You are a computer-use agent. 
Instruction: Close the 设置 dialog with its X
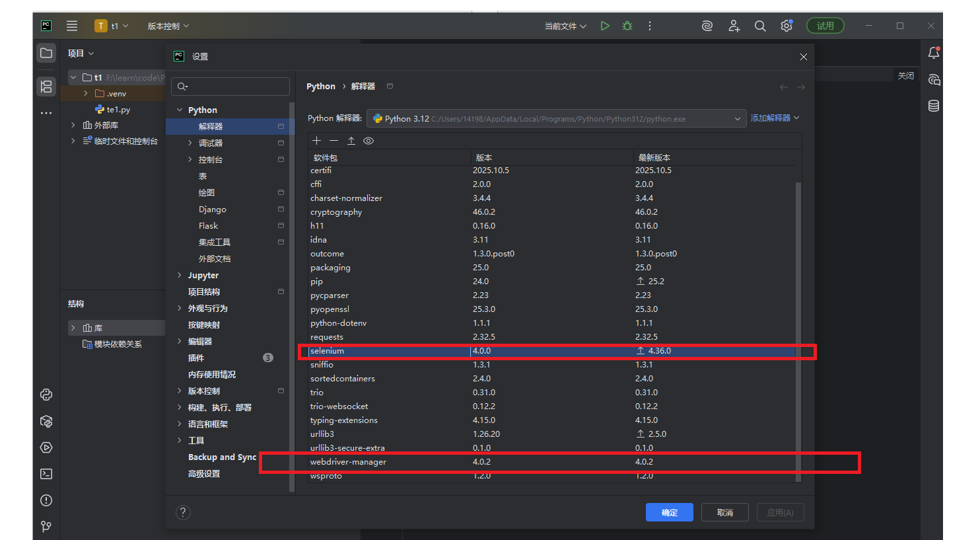(804, 57)
